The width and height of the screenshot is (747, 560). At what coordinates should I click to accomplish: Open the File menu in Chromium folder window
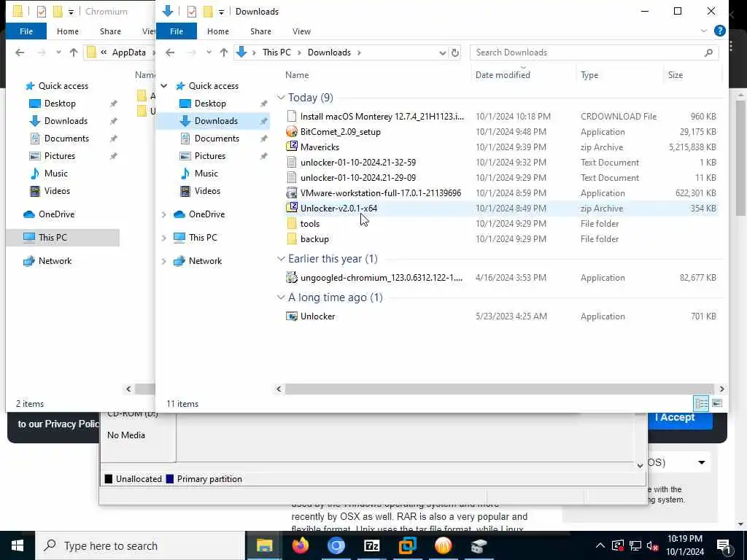click(26, 31)
